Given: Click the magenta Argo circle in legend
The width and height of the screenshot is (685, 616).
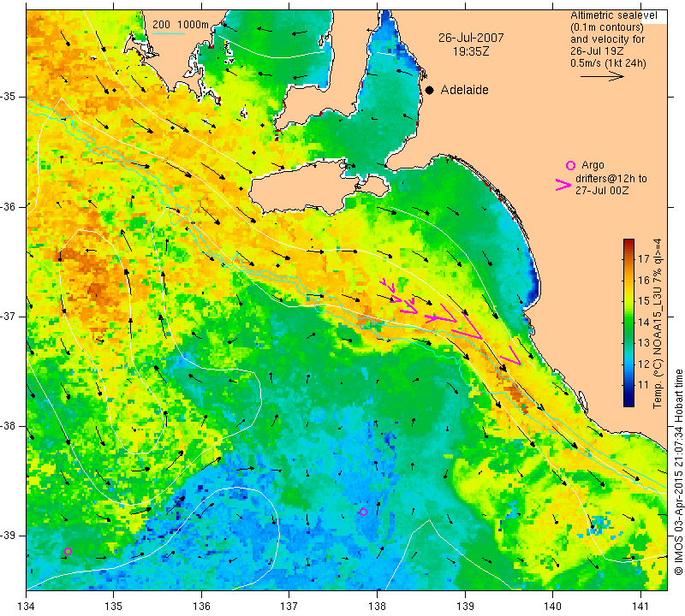Looking at the screenshot, I should pos(570,165).
